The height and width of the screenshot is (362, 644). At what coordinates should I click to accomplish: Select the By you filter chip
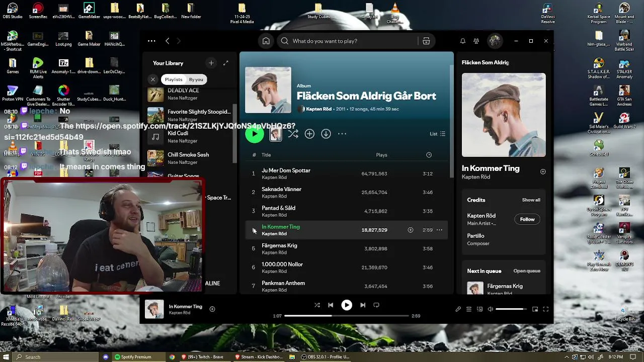[x=196, y=79]
